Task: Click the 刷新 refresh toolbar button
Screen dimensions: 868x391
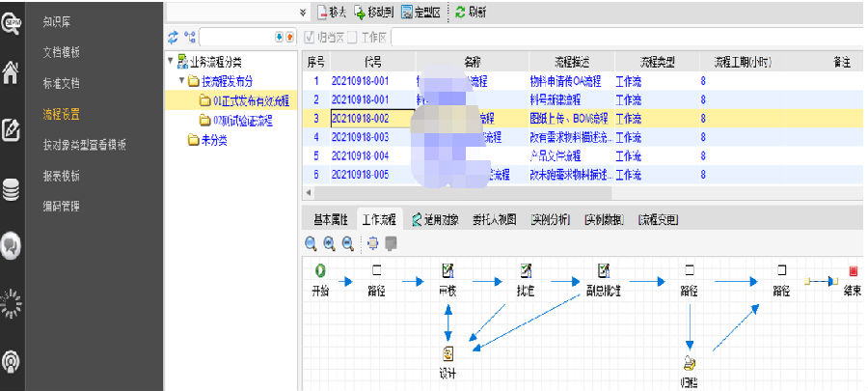Action: [x=471, y=13]
